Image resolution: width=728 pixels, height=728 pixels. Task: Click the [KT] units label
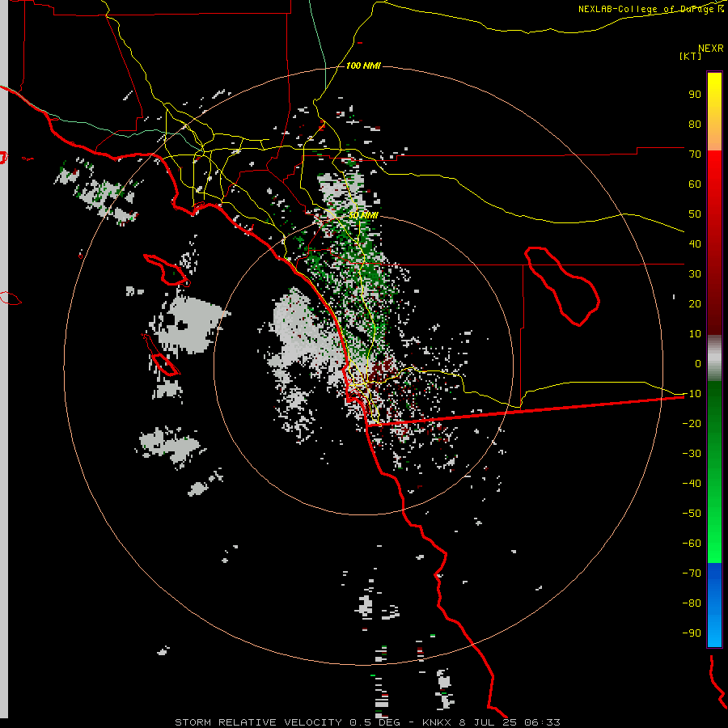[x=691, y=56]
